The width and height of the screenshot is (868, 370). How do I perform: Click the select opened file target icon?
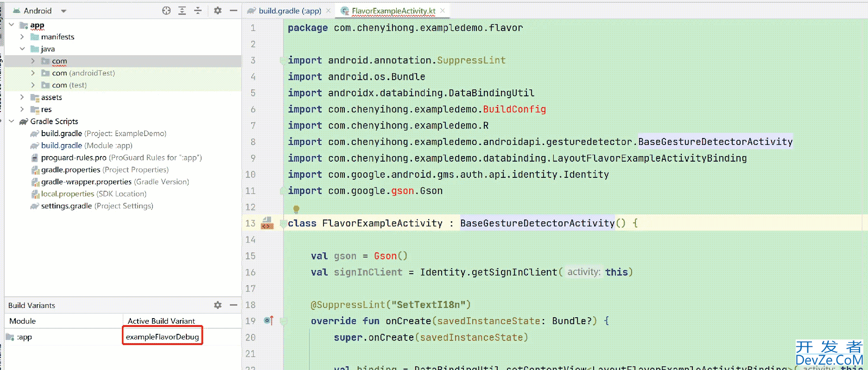pos(166,11)
